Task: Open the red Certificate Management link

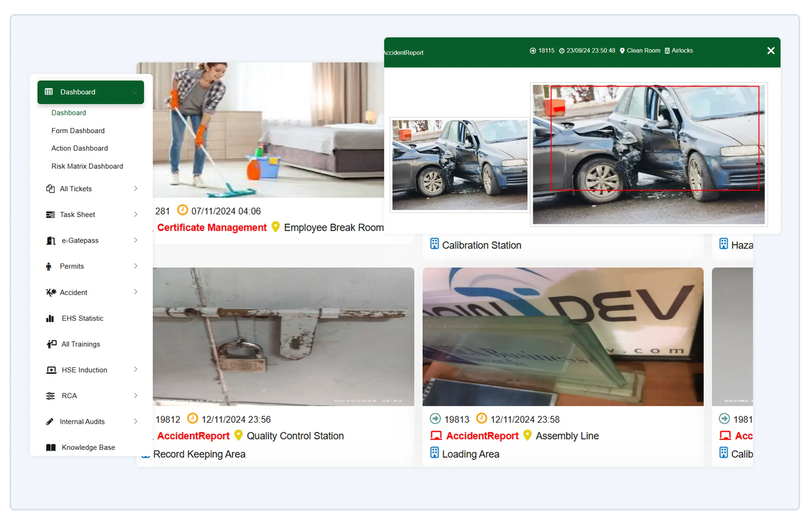Action: [x=212, y=228]
